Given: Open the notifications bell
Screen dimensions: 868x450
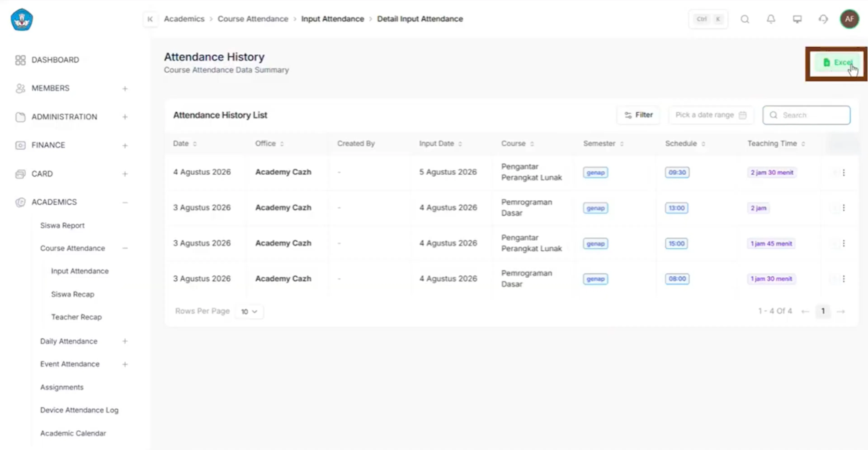Looking at the screenshot, I should tap(771, 19).
